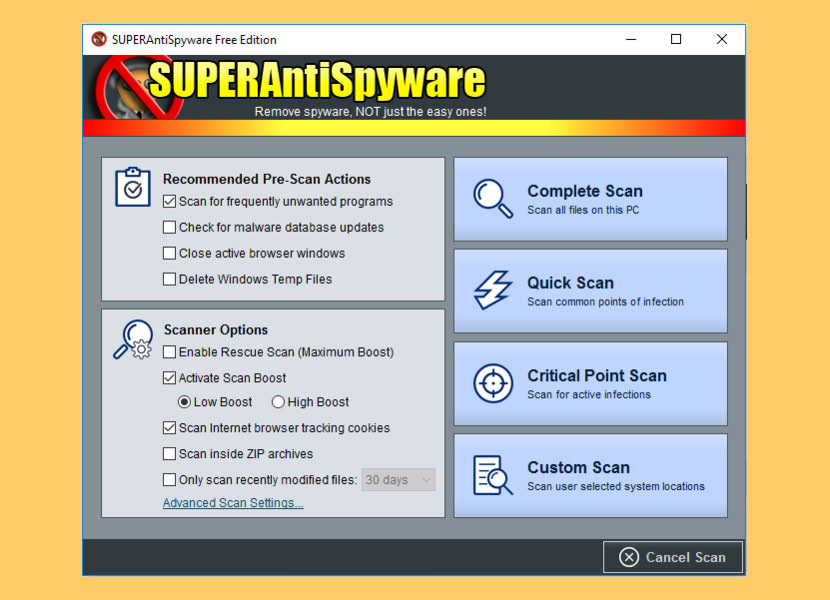Screen dimensions: 830x600
Task: Click the 'Recommended Pre-Scan Actions' heading
Action: click(267, 179)
